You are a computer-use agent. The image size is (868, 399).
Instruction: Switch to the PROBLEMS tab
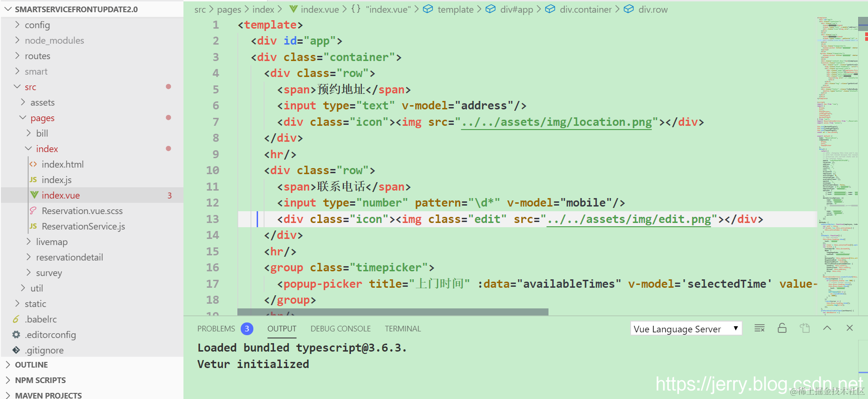[x=216, y=329]
